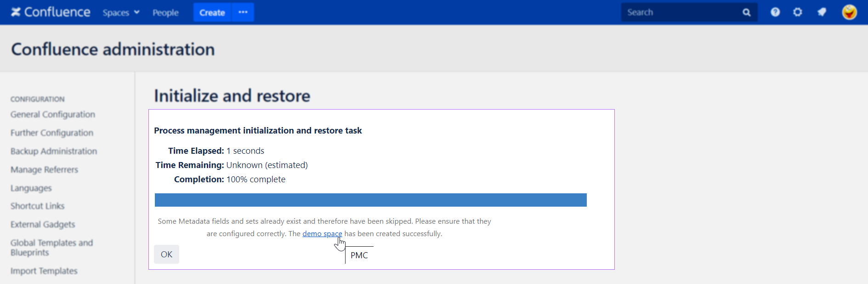Click the three-dots create-from-template button
868x284 pixels.
243,12
